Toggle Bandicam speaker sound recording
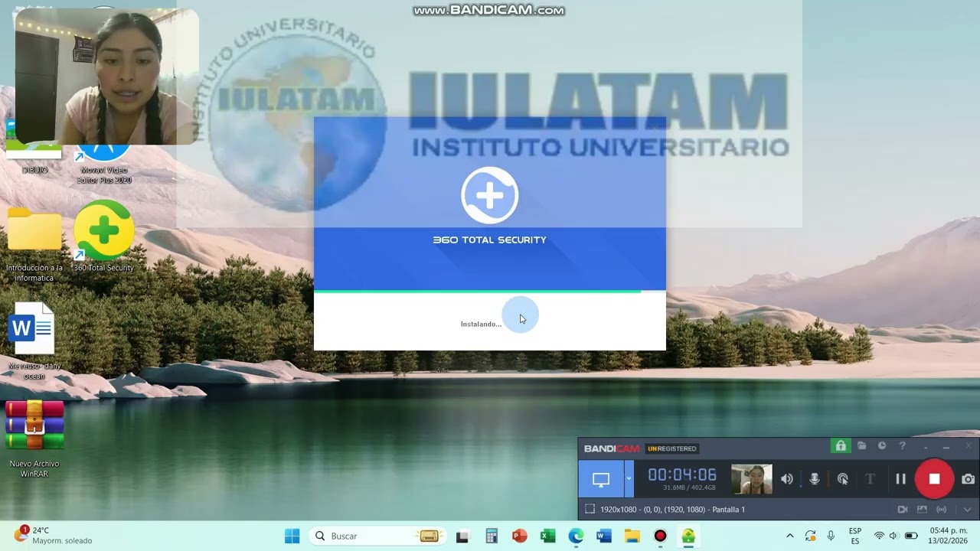 pyautogui.click(x=787, y=479)
